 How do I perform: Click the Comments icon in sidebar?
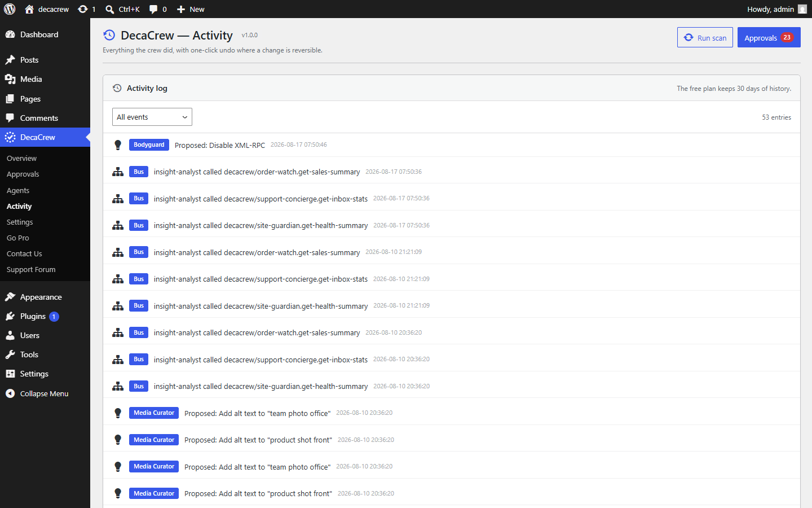click(10, 118)
